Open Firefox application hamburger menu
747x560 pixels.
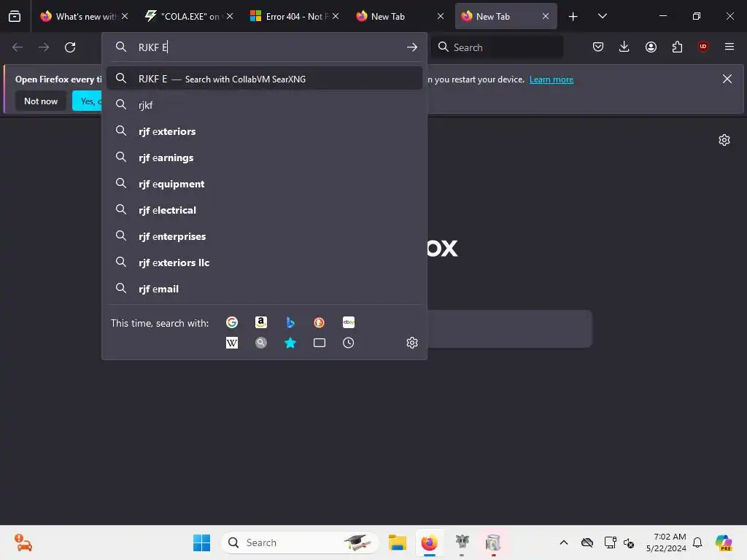[729, 47]
